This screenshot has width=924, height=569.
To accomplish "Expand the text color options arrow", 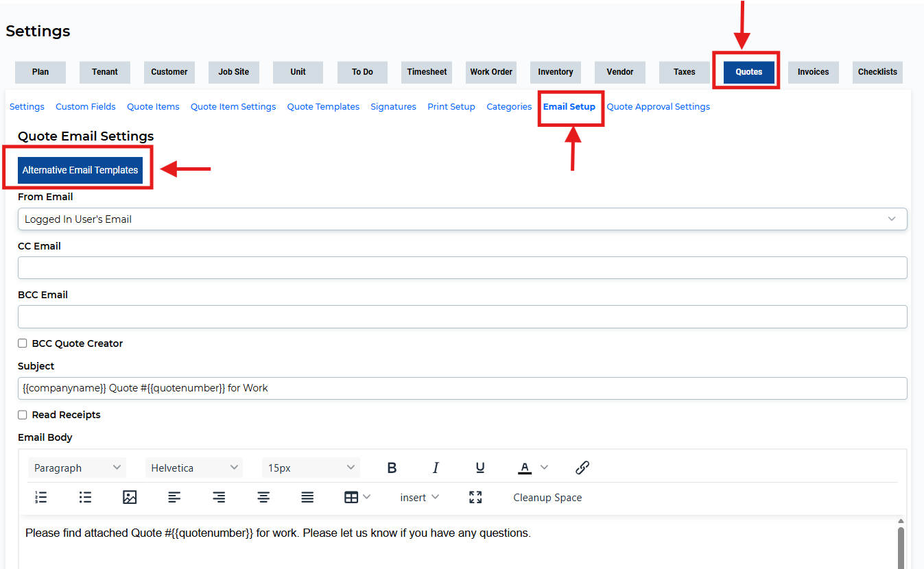I will pyautogui.click(x=545, y=468).
